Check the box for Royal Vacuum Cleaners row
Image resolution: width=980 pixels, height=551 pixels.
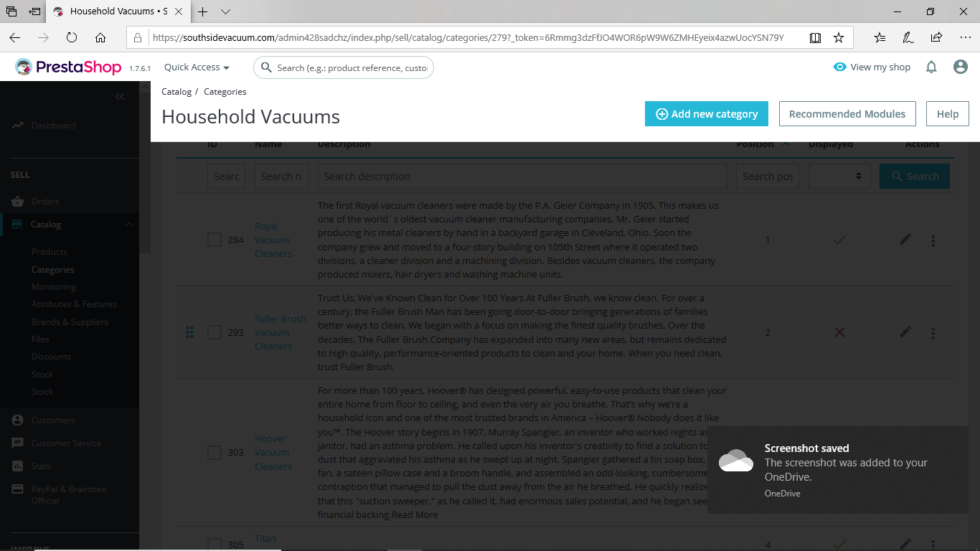[x=215, y=240]
